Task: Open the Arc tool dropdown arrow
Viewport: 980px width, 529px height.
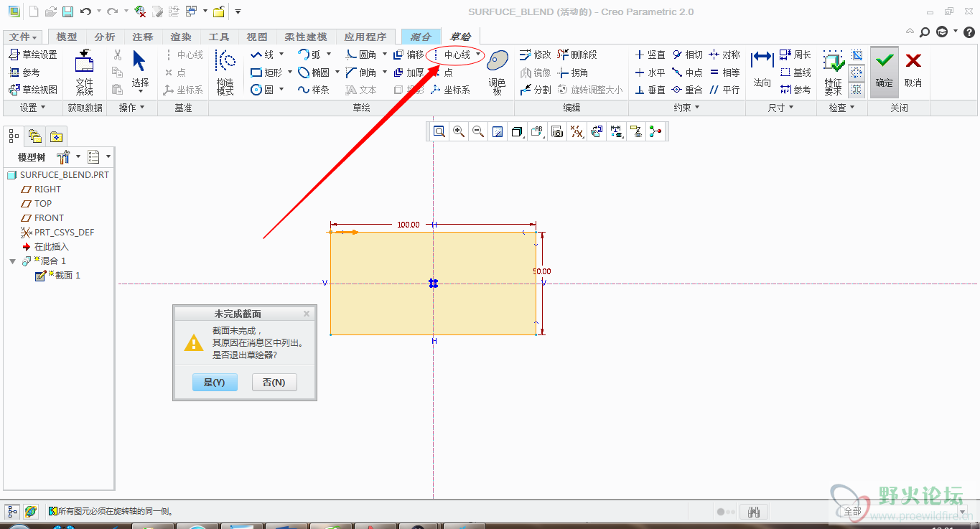Action: click(329, 55)
